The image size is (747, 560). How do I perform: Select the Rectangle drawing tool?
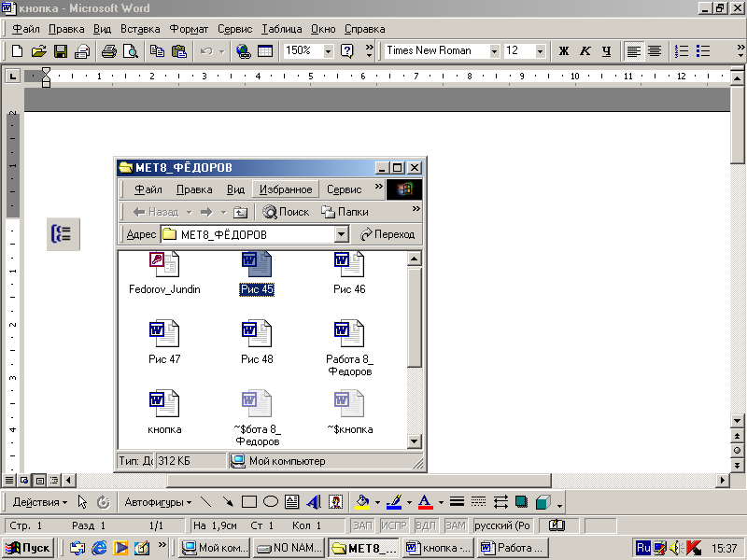point(249,502)
